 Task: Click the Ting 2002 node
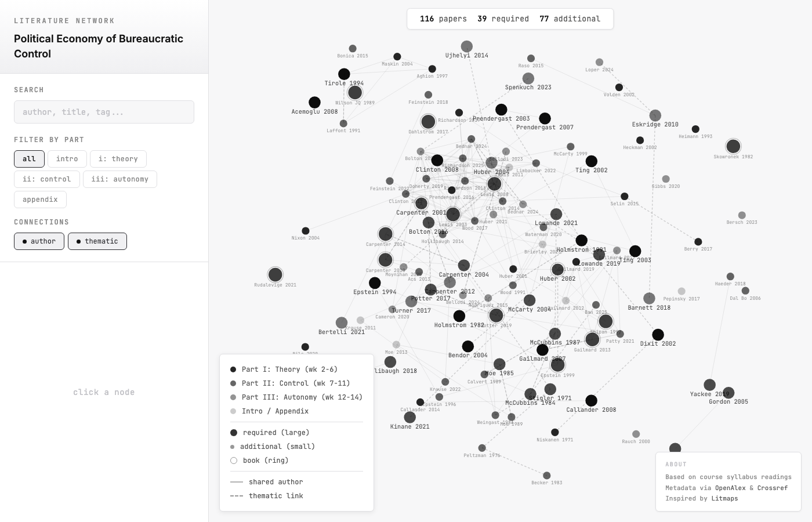(592, 161)
